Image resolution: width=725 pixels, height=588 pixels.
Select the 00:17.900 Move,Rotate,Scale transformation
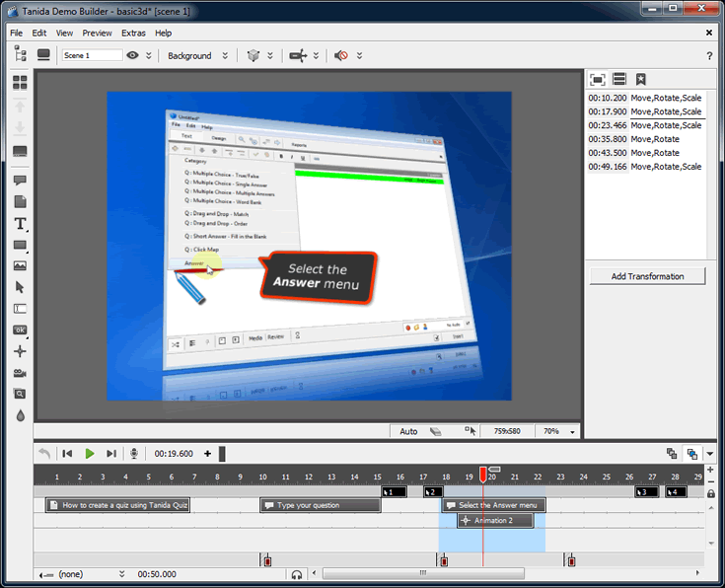[645, 111]
